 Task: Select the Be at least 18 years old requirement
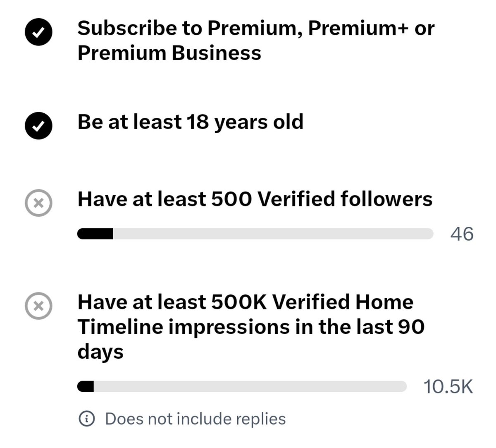tap(191, 122)
